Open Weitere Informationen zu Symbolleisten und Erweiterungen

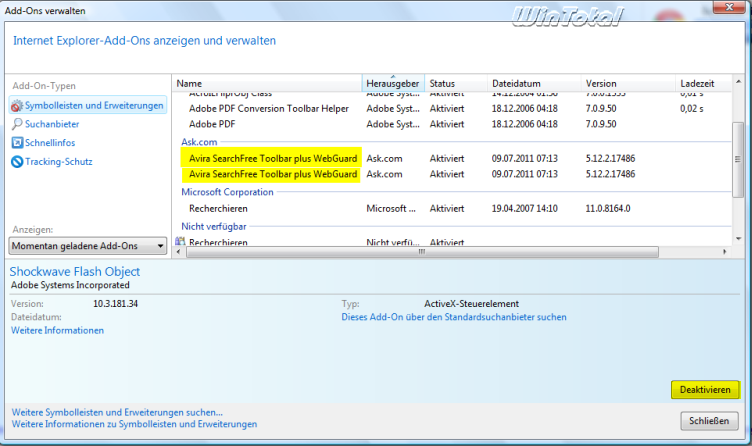(134, 424)
